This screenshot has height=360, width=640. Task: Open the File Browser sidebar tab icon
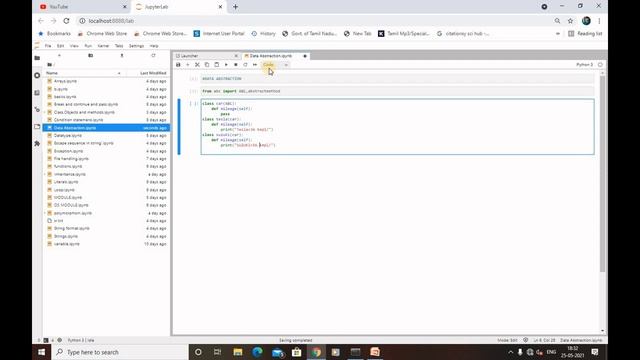tap(37, 58)
